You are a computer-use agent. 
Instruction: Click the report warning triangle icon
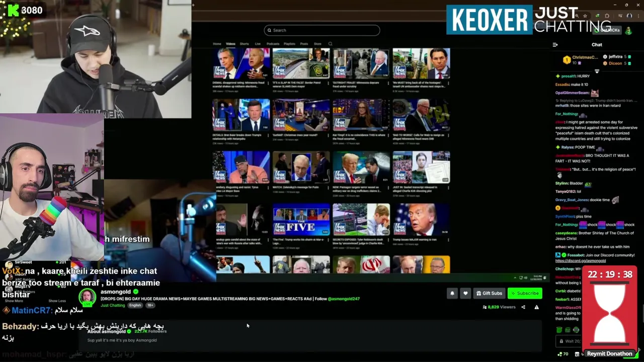536,307
